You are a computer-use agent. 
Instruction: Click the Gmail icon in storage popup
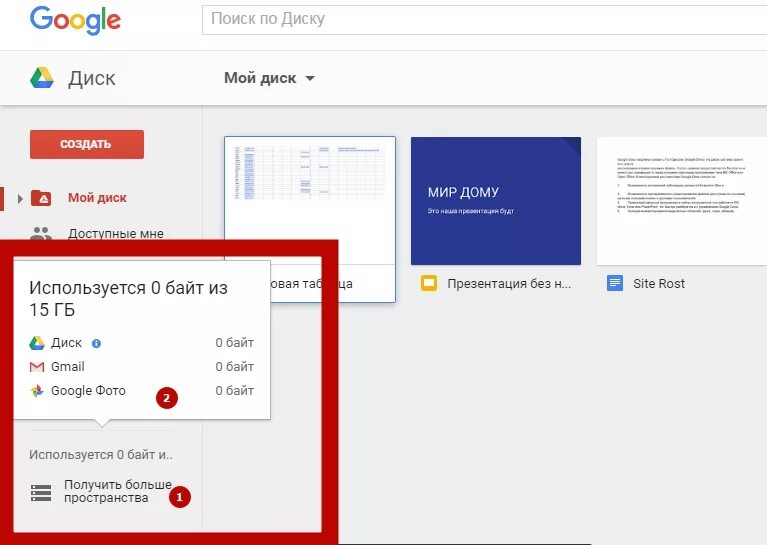coord(37,367)
